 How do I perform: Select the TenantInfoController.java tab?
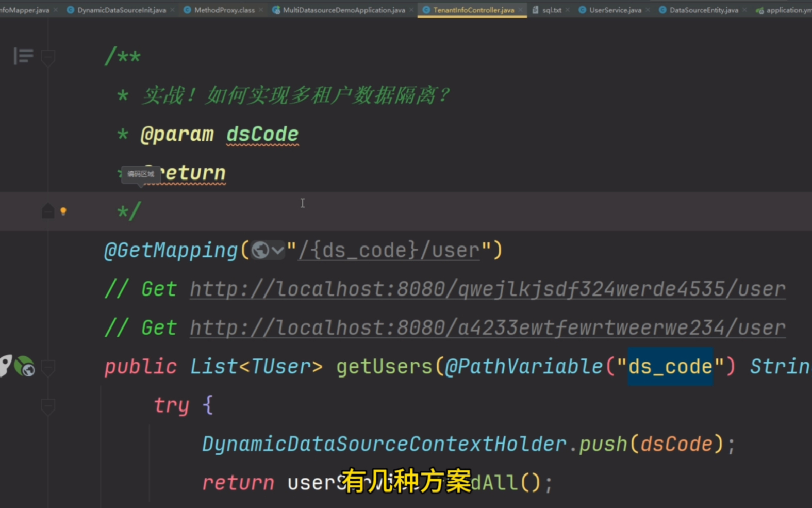coord(473,10)
